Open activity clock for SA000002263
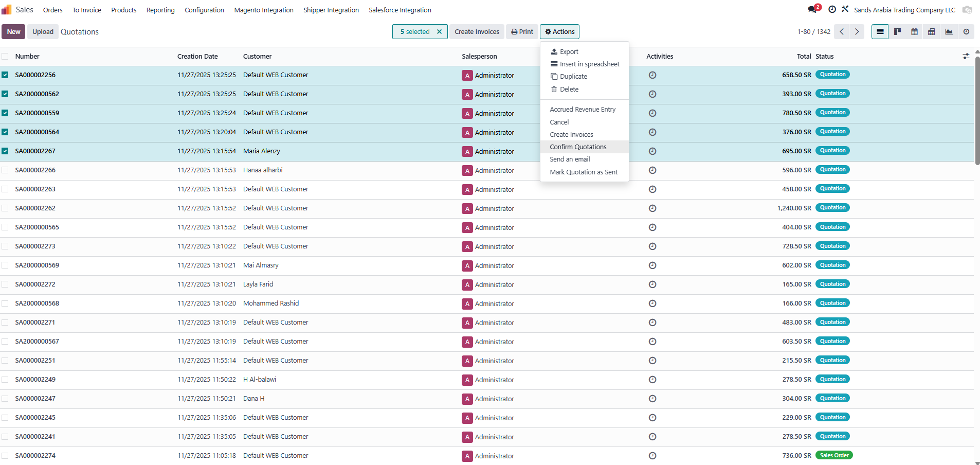 click(x=652, y=189)
